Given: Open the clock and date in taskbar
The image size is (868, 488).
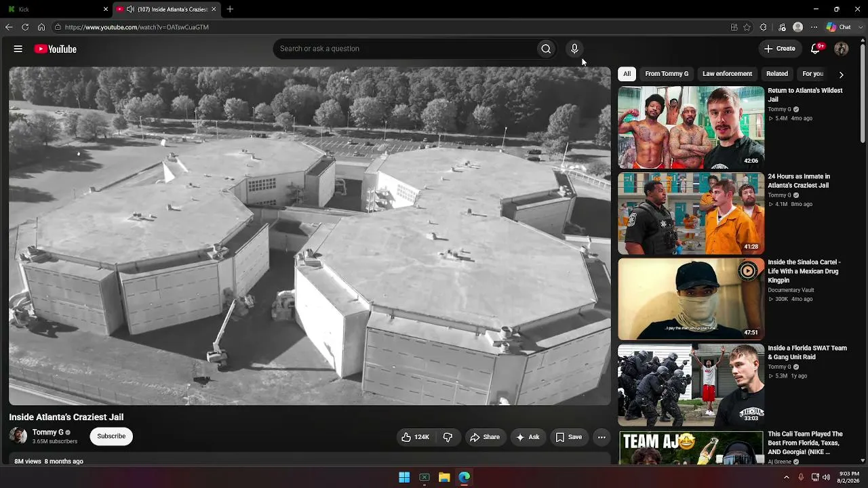Looking at the screenshot, I should [849, 477].
